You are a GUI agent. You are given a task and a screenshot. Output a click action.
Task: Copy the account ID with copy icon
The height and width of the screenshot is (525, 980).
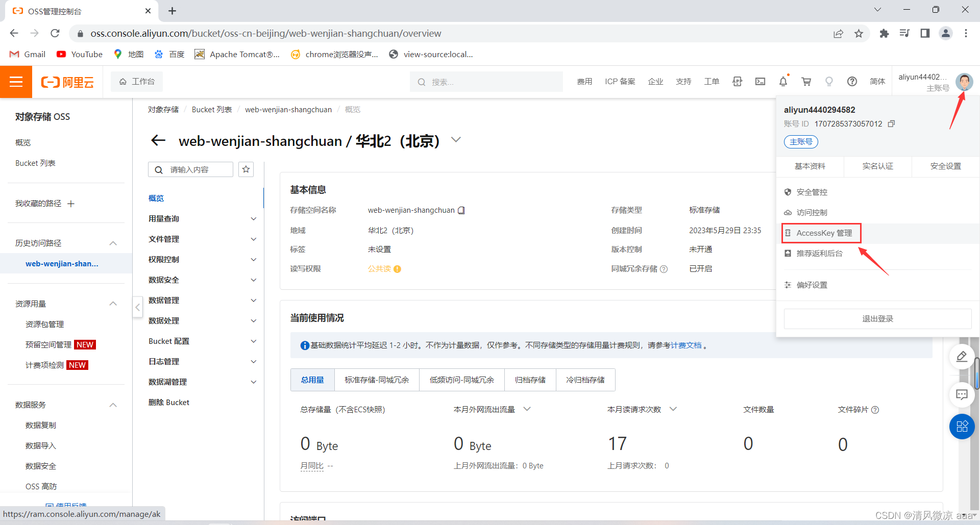tap(891, 124)
